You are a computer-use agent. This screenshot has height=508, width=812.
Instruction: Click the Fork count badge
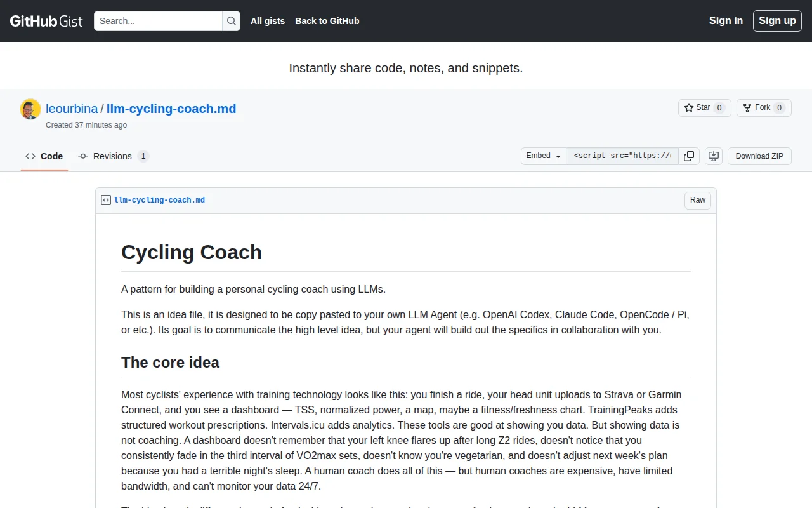pyautogui.click(x=780, y=108)
